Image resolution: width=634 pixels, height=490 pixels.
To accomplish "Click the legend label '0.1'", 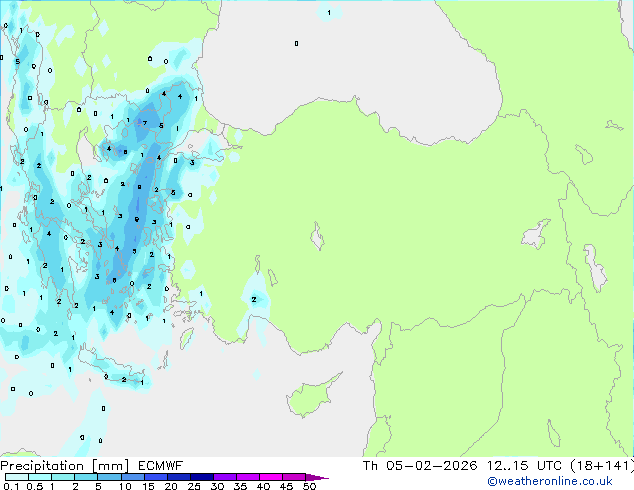I will tap(11, 486).
